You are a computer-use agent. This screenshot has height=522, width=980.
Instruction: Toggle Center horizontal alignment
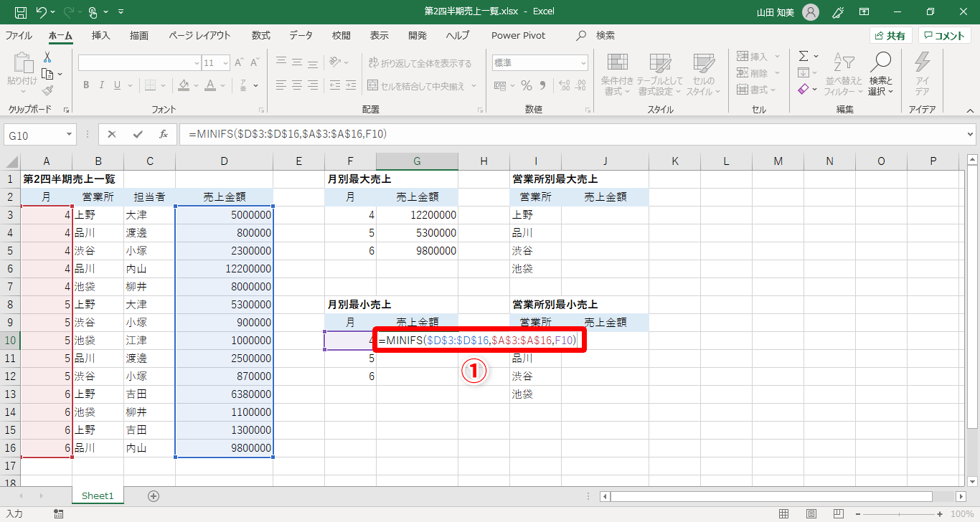298,85
